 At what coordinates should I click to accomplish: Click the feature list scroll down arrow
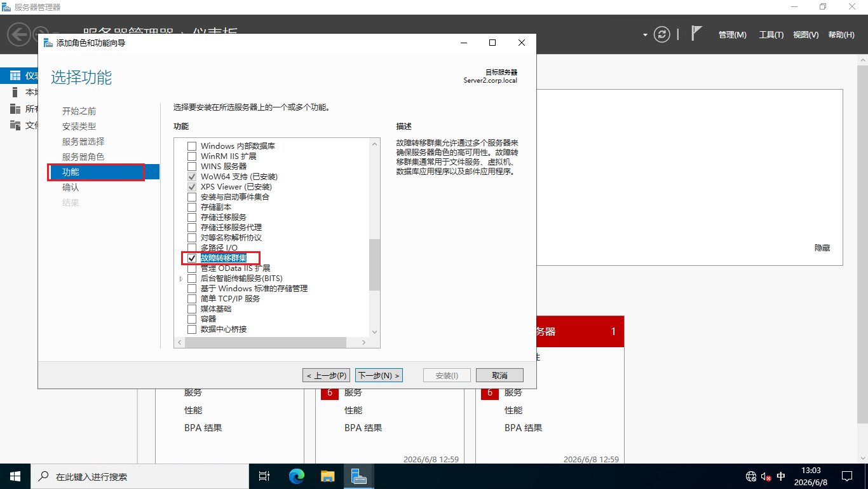click(374, 332)
